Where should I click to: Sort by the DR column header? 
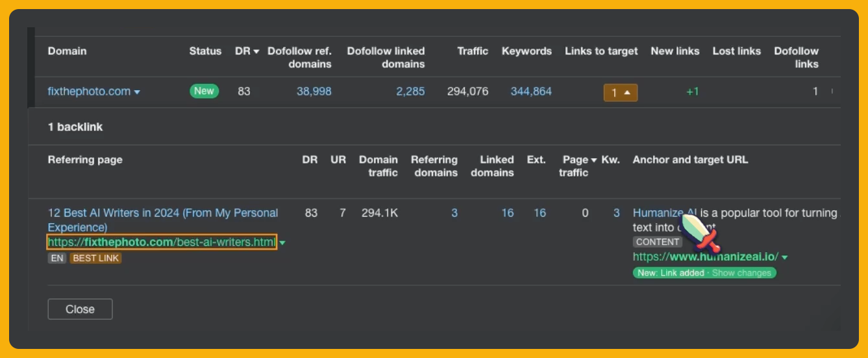point(247,51)
